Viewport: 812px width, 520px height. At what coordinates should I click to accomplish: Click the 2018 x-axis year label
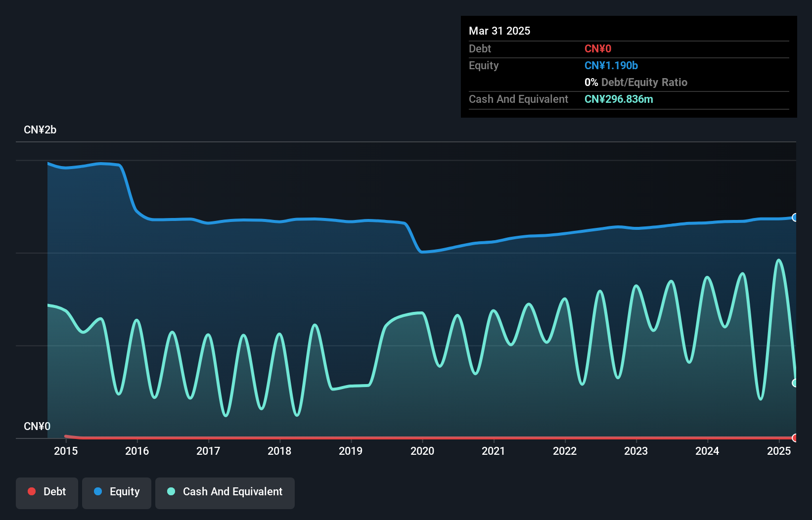click(279, 451)
